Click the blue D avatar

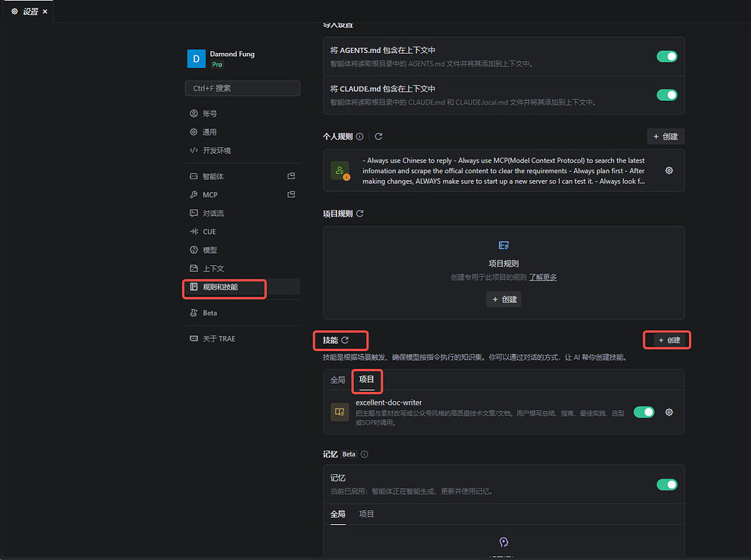click(x=196, y=58)
